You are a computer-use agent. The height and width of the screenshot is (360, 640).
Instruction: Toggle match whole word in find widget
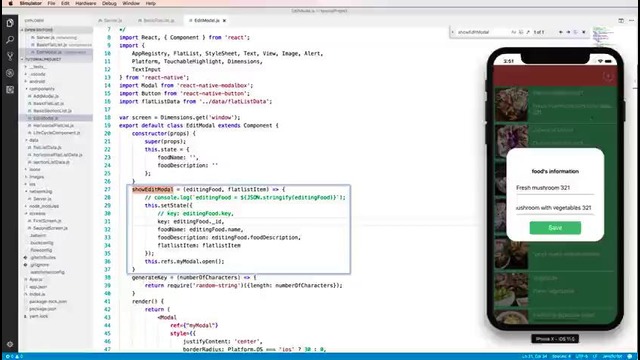pos(521,32)
